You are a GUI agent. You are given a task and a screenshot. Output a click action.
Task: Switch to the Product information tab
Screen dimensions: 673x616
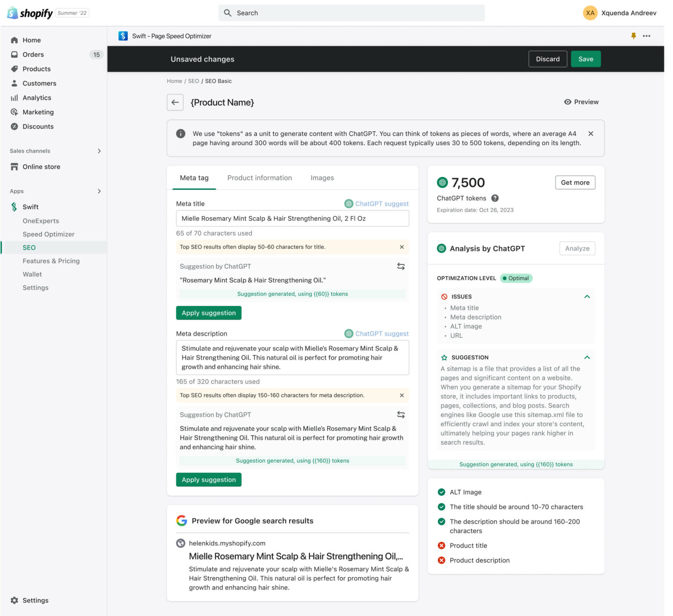259,178
